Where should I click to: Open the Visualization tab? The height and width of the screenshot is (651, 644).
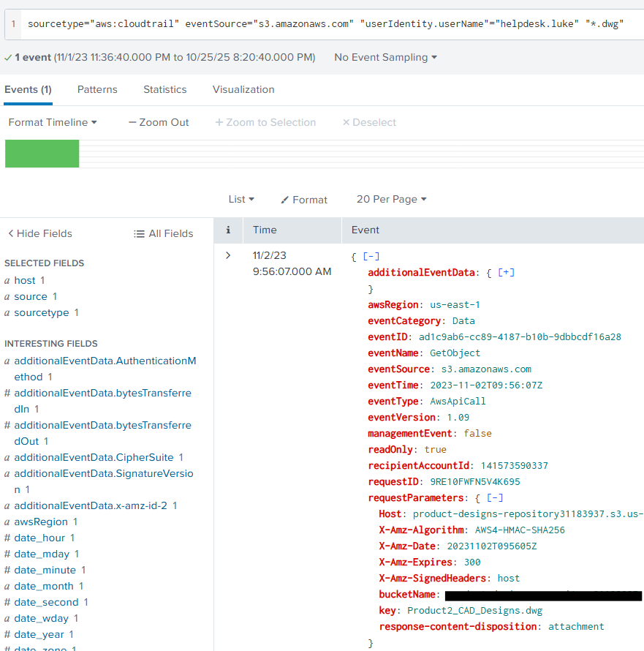[243, 89]
